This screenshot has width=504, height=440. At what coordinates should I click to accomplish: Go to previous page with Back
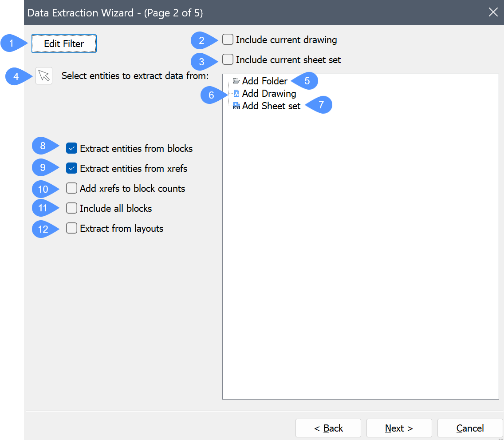pyautogui.click(x=328, y=428)
